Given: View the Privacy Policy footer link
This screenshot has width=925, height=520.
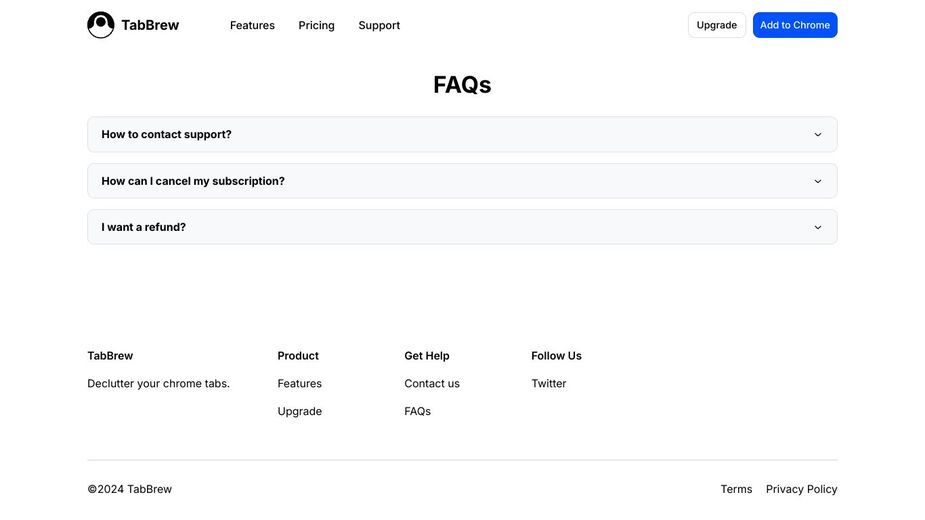Looking at the screenshot, I should coord(801,489).
